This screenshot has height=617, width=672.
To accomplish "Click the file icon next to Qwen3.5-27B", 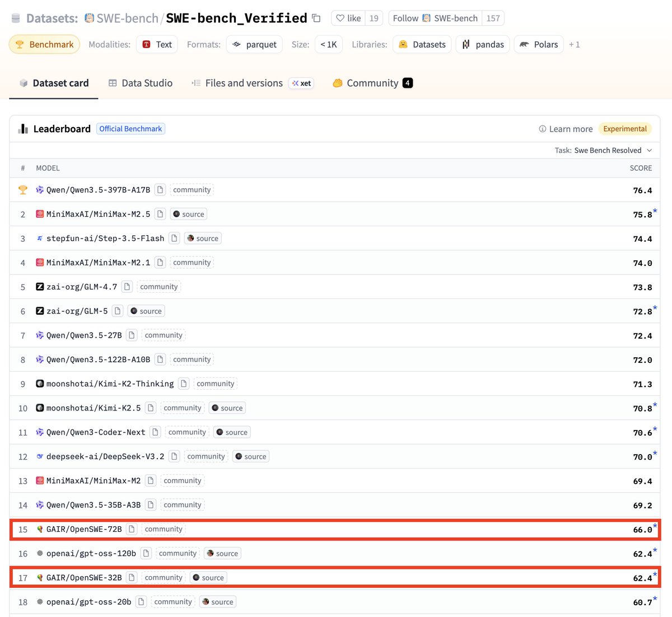I will pyautogui.click(x=132, y=335).
